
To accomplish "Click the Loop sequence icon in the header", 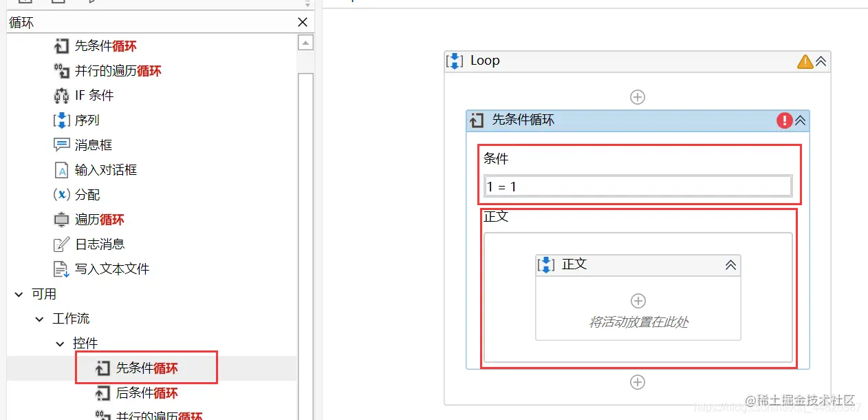I will (x=455, y=61).
